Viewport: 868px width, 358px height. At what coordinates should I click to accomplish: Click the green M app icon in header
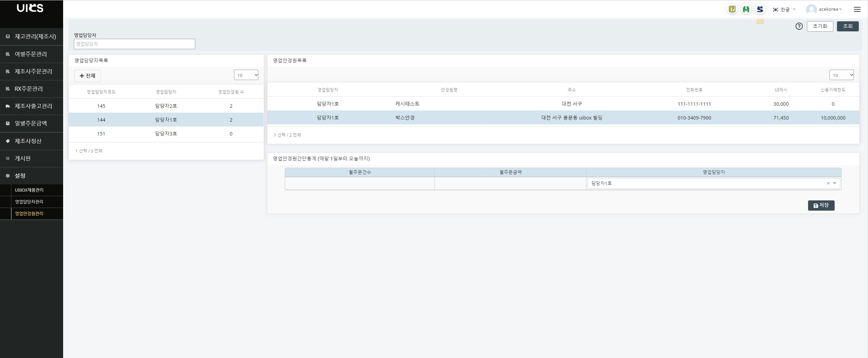746,9
